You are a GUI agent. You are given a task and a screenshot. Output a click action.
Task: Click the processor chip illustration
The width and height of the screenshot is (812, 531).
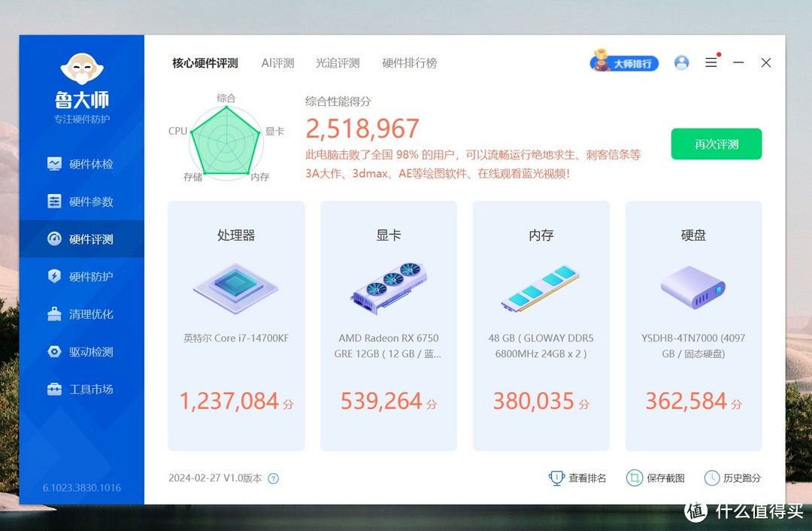click(235, 289)
